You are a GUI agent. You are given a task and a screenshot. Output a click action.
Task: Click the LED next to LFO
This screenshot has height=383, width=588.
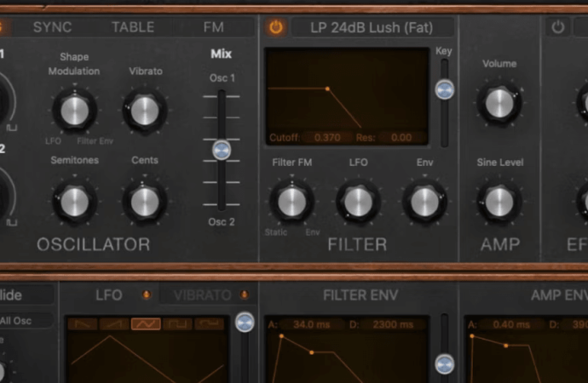pos(147,294)
